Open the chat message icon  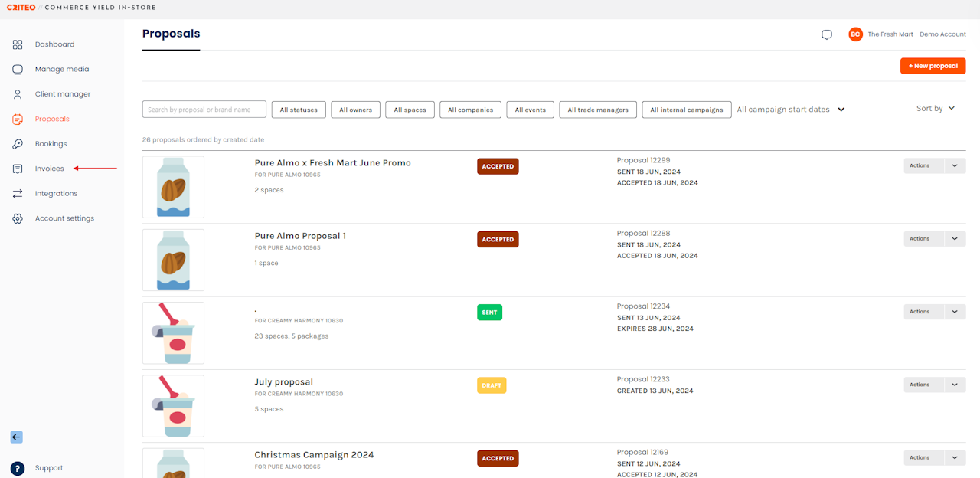pos(827,34)
